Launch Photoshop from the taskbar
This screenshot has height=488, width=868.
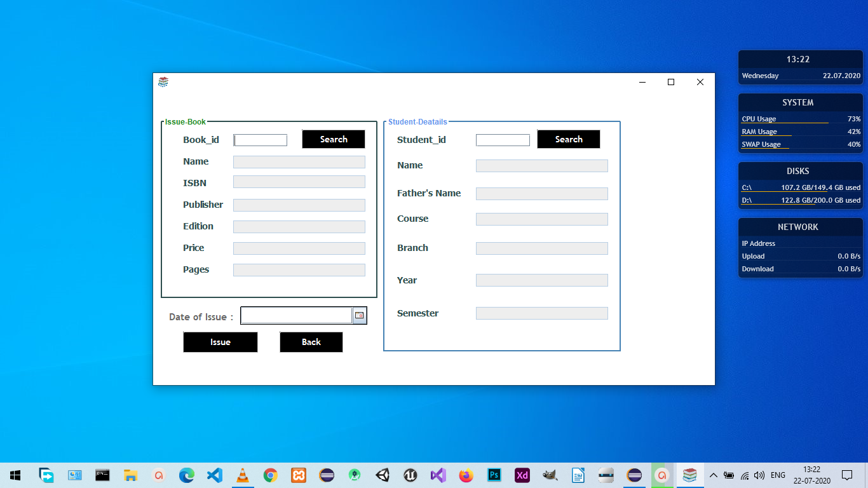click(494, 475)
